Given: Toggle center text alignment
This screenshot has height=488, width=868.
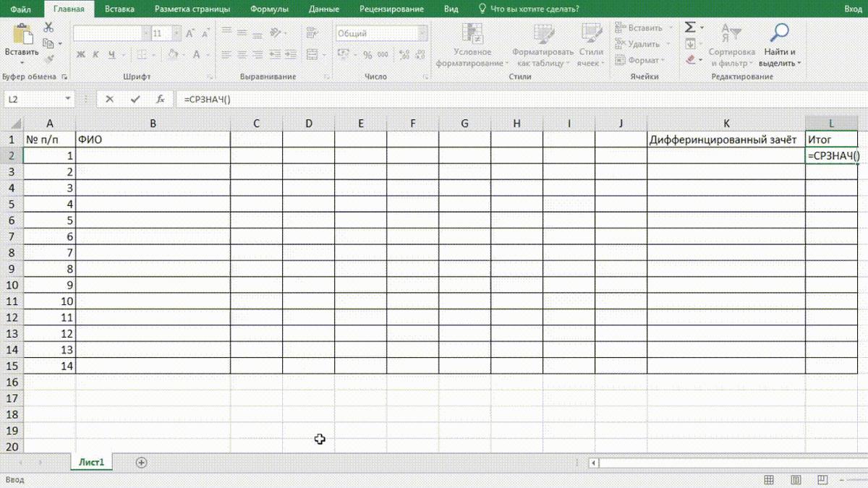Looking at the screenshot, I should (241, 55).
